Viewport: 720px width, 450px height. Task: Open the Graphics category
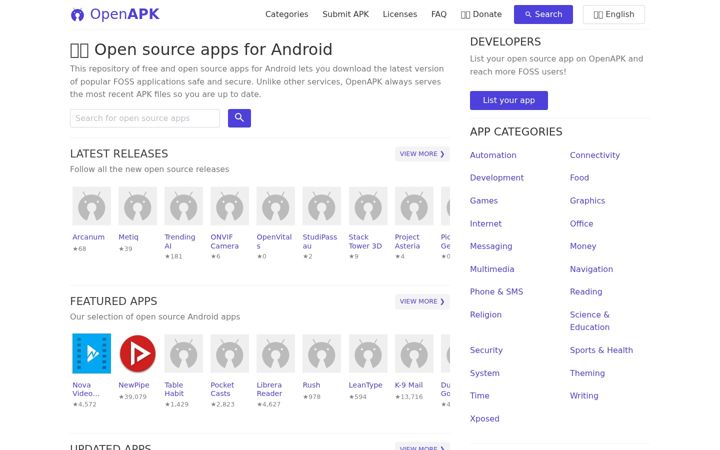587,201
